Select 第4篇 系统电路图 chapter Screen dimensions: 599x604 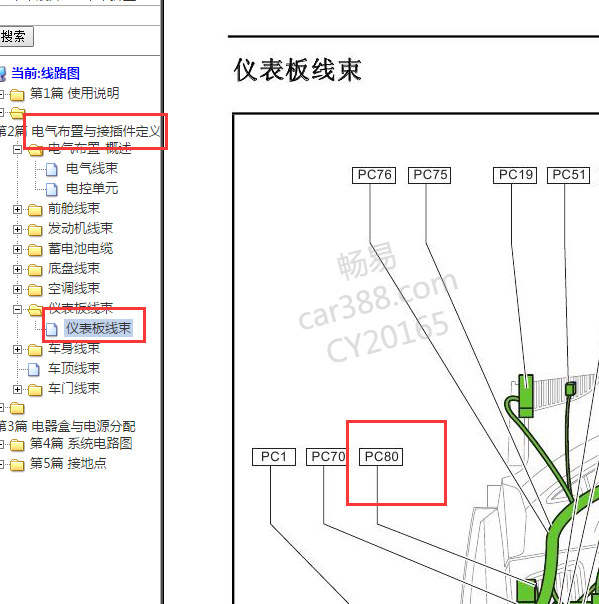(x=81, y=444)
